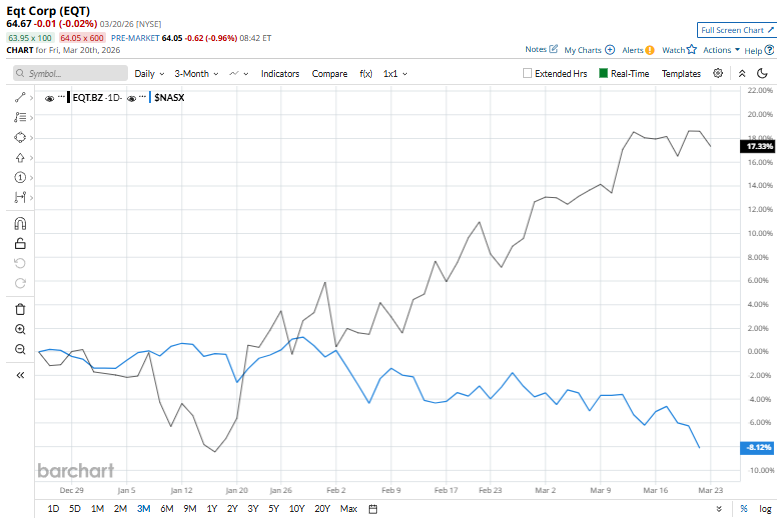Open Alerts for EQT

(638, 50)
